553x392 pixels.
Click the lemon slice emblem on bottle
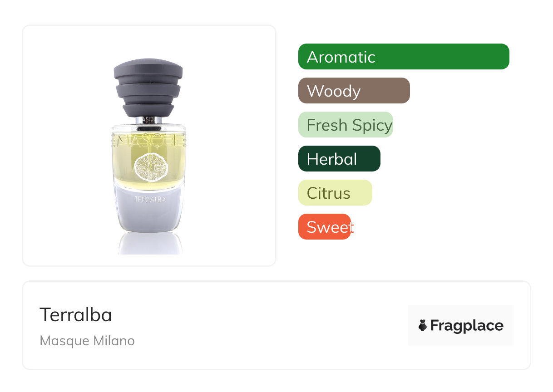click(x=151, y=167)
